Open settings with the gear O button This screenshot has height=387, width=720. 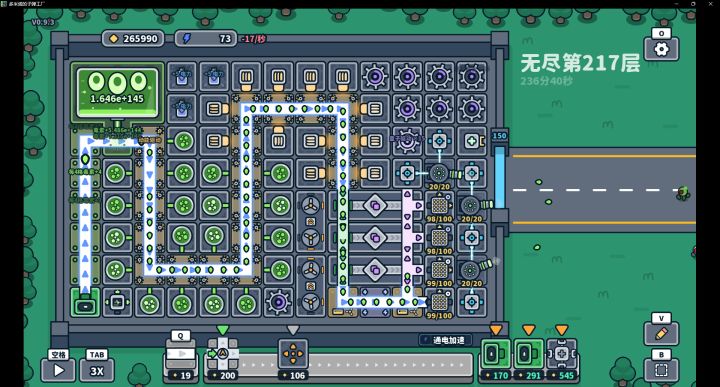[x=661, y=49]
